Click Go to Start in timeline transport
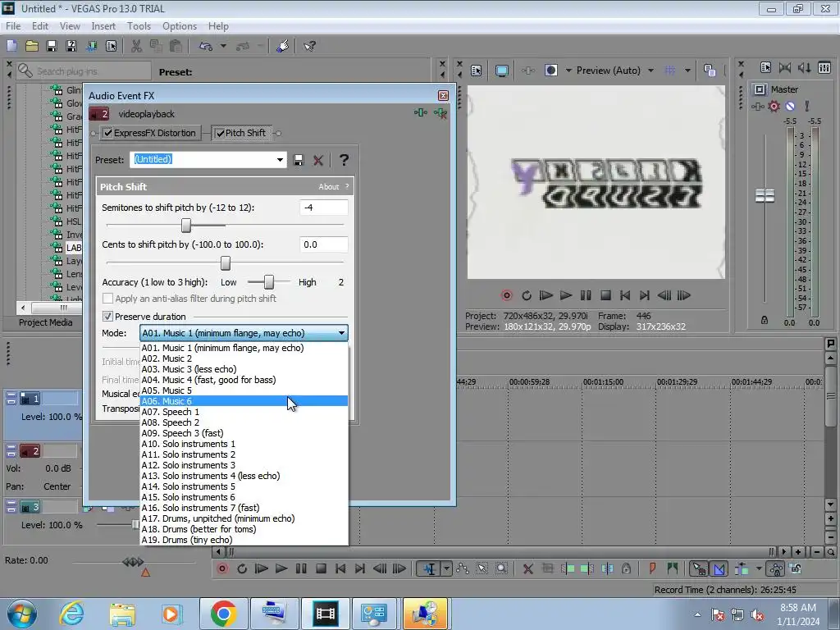Screen dimensions: 840x630 click(340, 568)
